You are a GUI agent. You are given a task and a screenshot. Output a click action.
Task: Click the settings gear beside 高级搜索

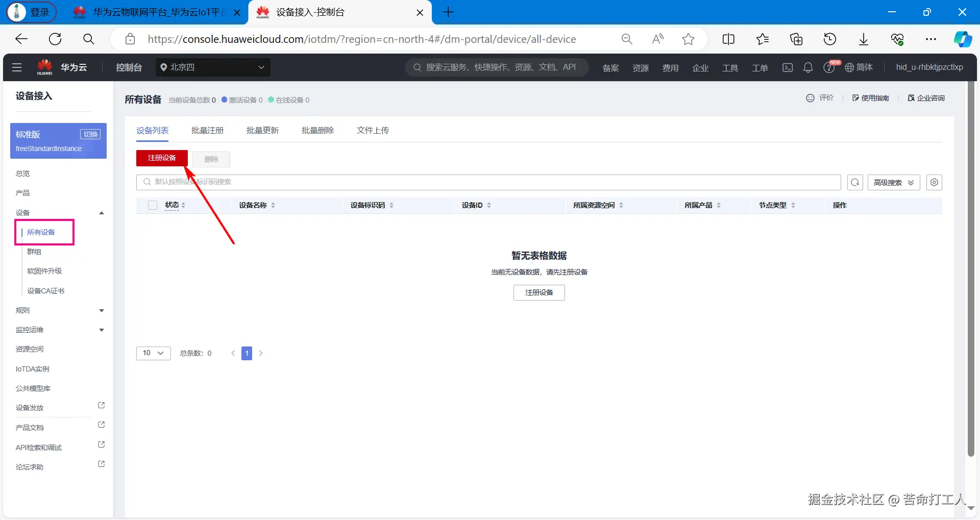tap(934, 182)
